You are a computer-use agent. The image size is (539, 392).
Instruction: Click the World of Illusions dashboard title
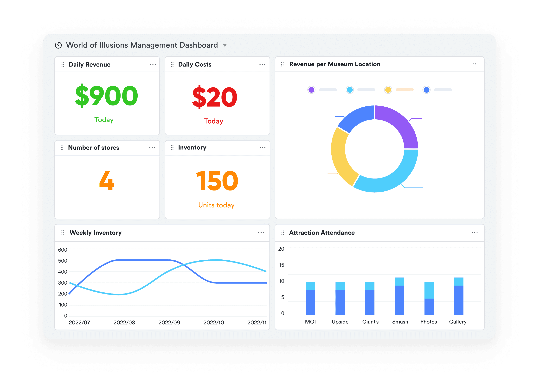click(142, 45)
